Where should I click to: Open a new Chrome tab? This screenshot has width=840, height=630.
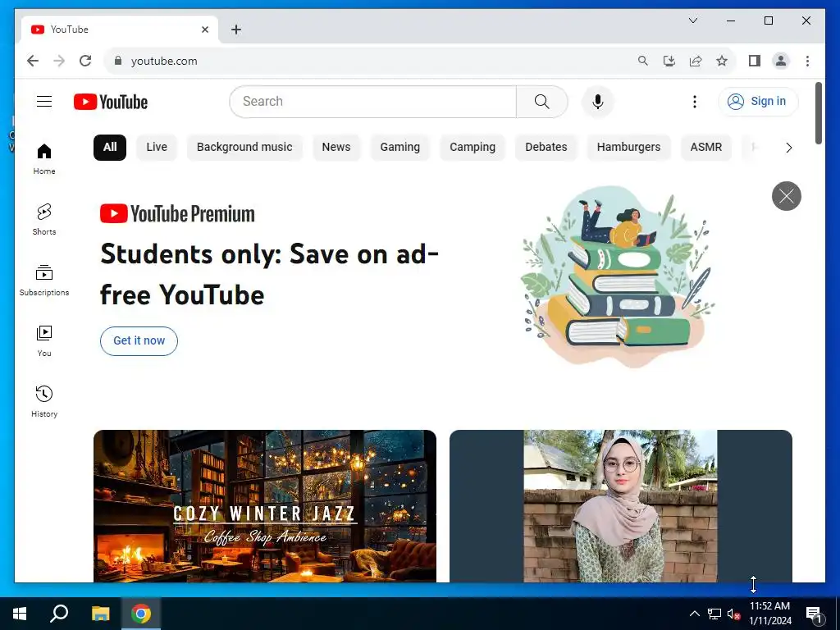(x=236, y=30)
